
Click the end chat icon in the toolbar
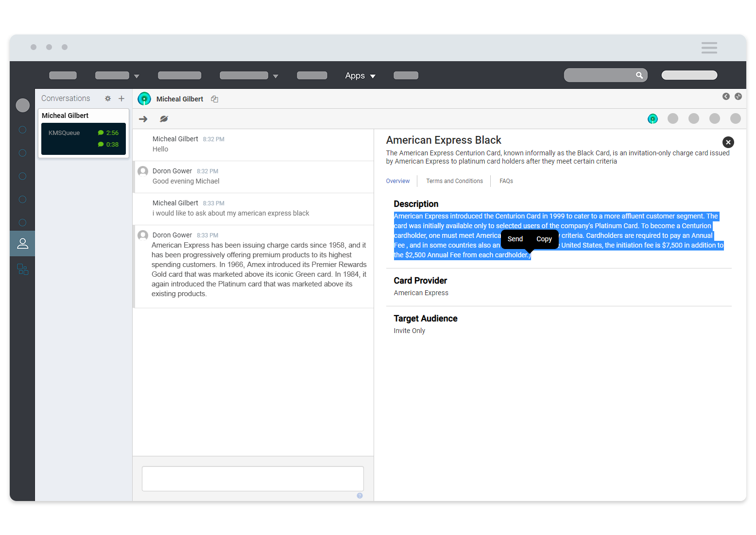click(x=164, y=118)
